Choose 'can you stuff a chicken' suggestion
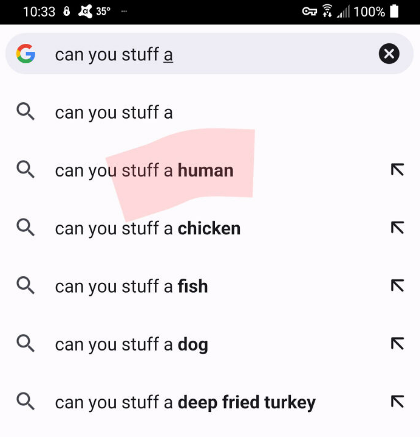The width and height of the screenshot is (420, 437). coord(210,228)
